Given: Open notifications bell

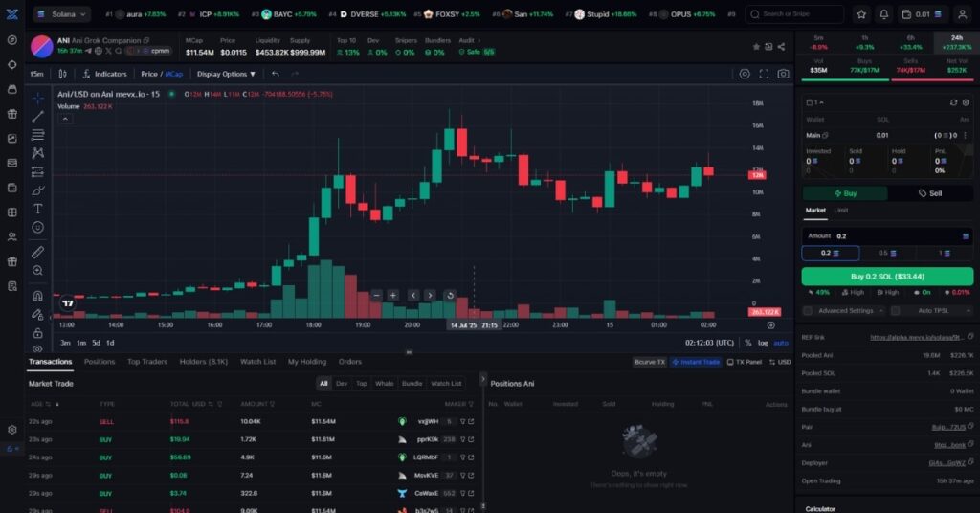Looking at the screenshot, I should pyautogui.click(x=883, y=13).
